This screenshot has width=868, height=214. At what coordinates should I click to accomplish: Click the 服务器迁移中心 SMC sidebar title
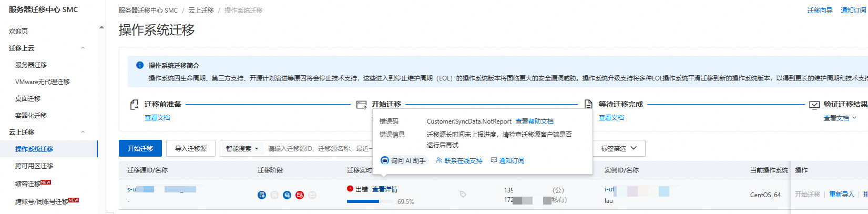43,9
